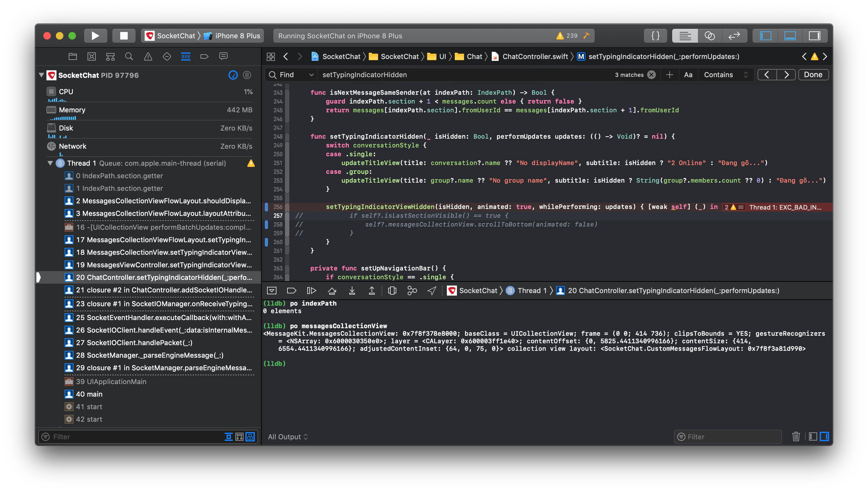
Task: Hide the debug area toggle button
Action: pos(272,291)
